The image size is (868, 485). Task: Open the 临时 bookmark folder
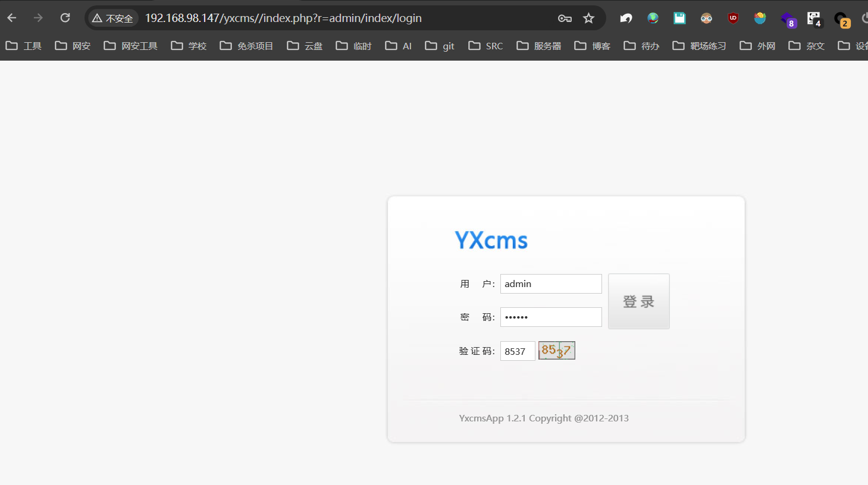coord(353,46)
